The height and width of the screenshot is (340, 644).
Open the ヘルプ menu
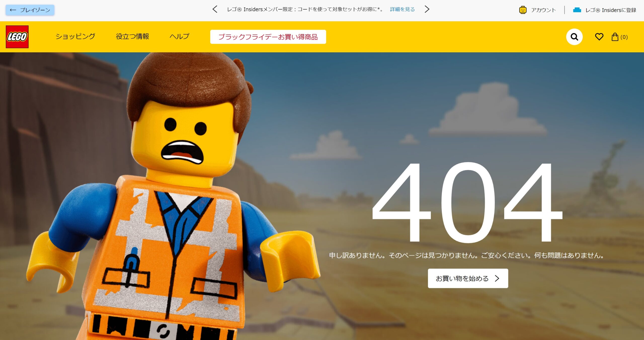click(179, 36)
